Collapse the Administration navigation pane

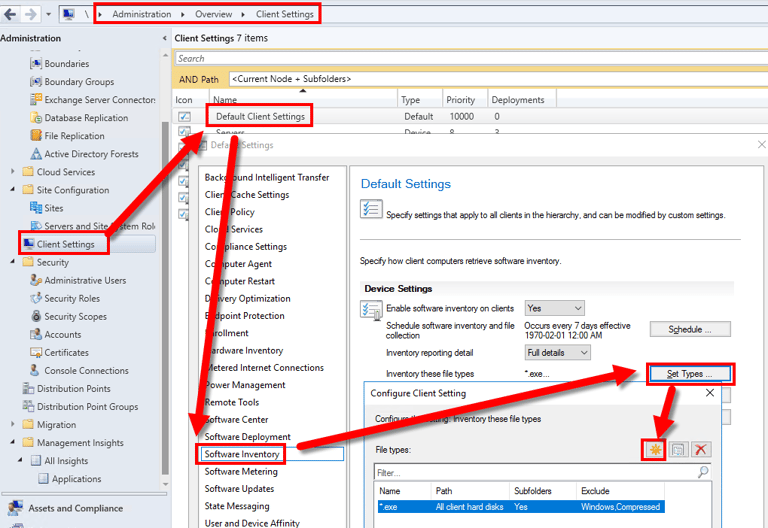[165, 38]
